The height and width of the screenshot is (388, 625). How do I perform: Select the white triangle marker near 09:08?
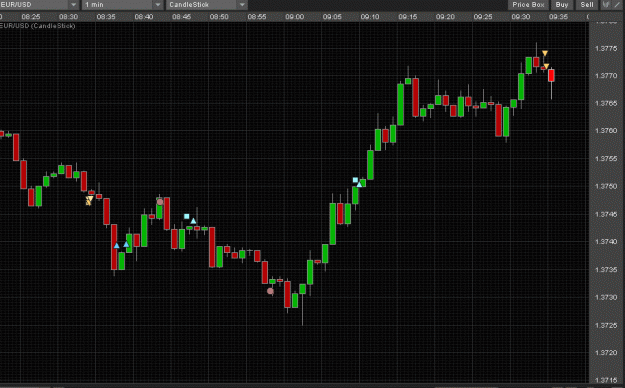tap(360, 184)
